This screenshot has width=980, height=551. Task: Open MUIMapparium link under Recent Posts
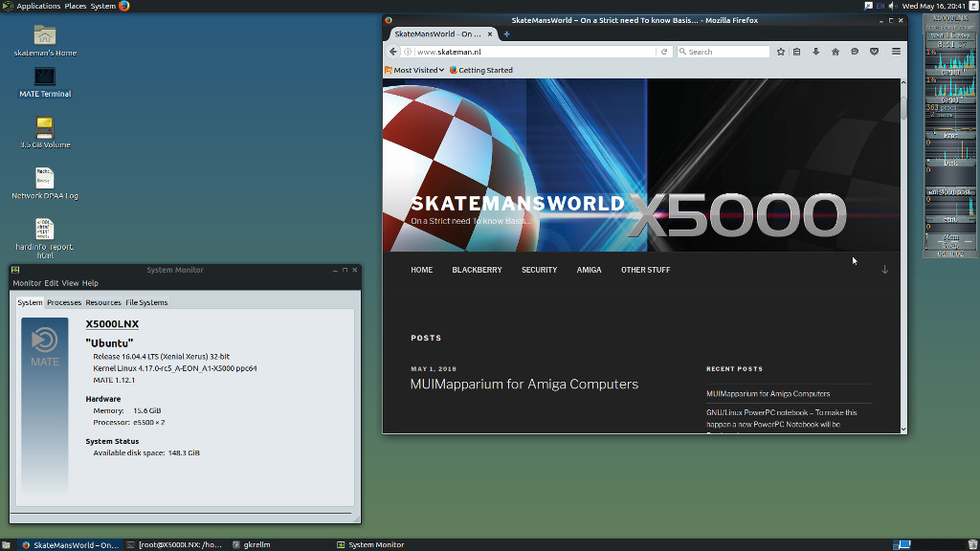pos(768,393)
